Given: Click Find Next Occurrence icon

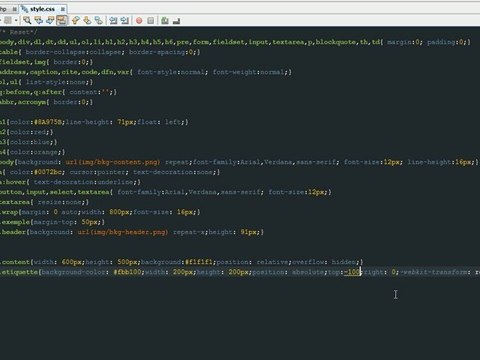Looking at the screenshot, I should 50,21.
